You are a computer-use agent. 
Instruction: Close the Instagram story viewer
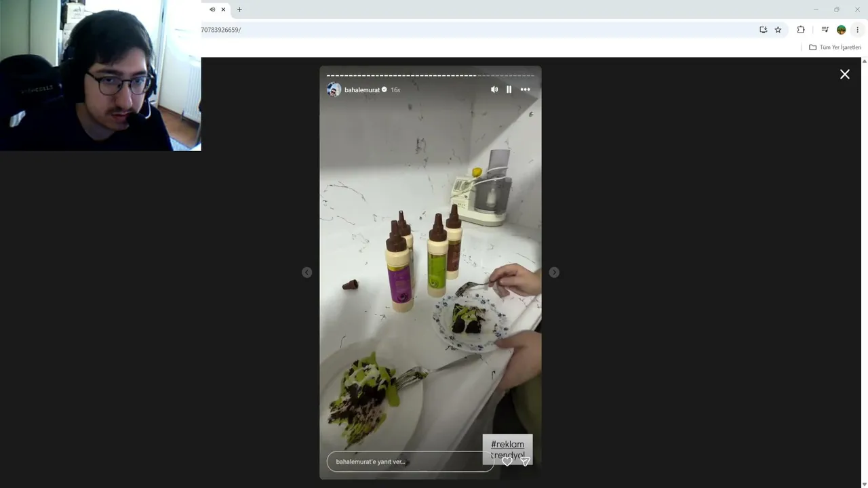point(845,75)
